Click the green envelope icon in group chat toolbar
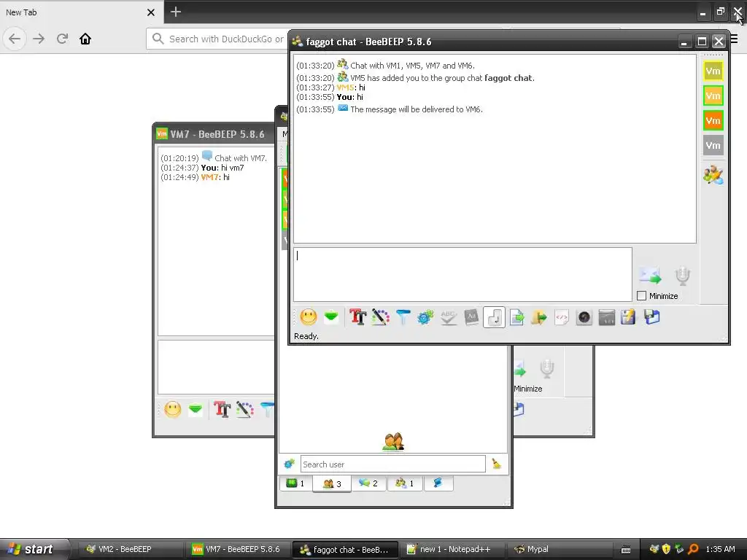The width and height of the screenshot is (747, 560). 331,316
